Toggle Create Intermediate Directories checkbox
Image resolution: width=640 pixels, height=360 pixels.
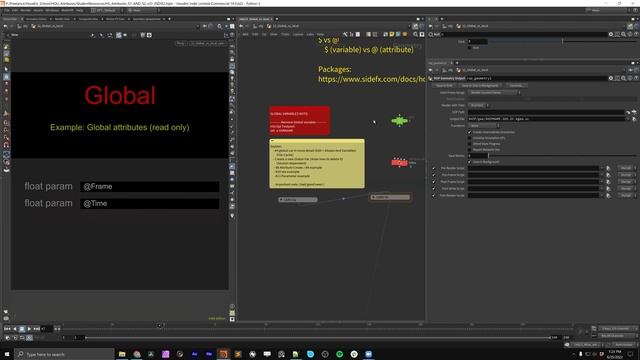pyautogui.click(x=469, y=132)
